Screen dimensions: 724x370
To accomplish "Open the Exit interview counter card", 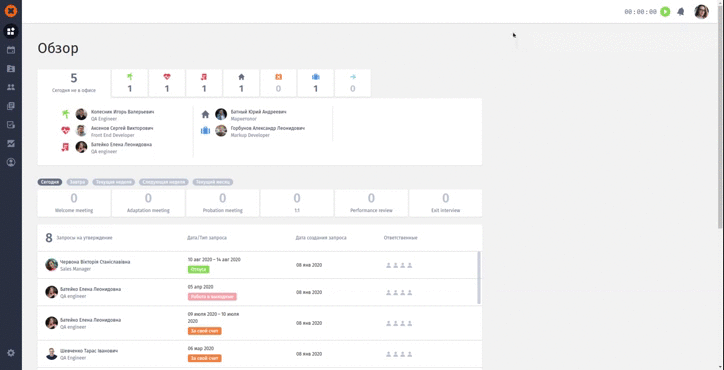I will pyautogui.click(x=446, y=203).
